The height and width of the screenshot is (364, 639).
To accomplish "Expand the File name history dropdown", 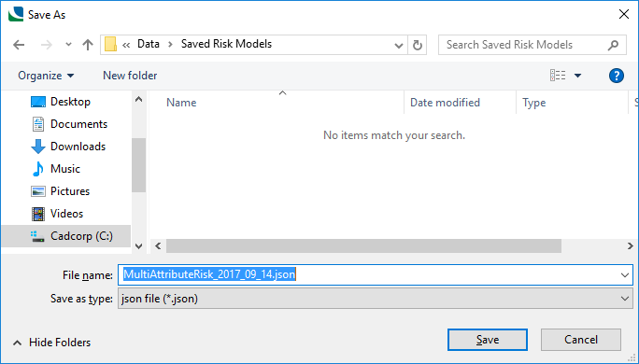I will [x=625, y=274].
